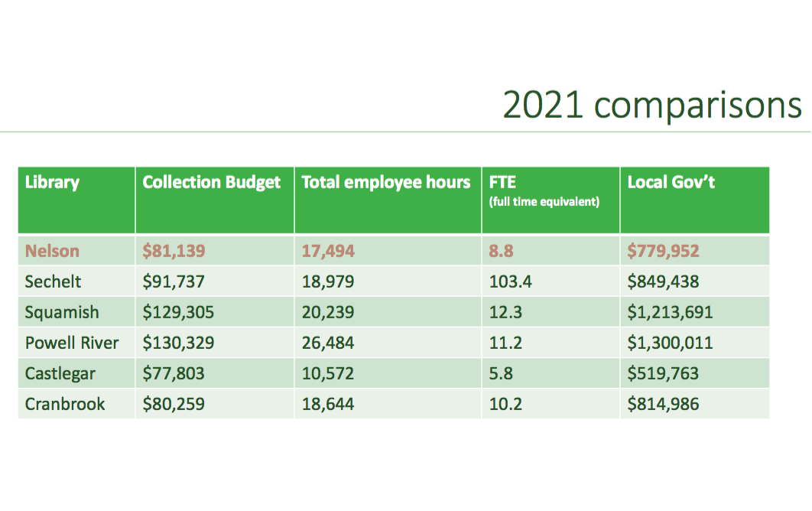
Task: Select the Total employee hours header
Action: (x=386, y=183)
